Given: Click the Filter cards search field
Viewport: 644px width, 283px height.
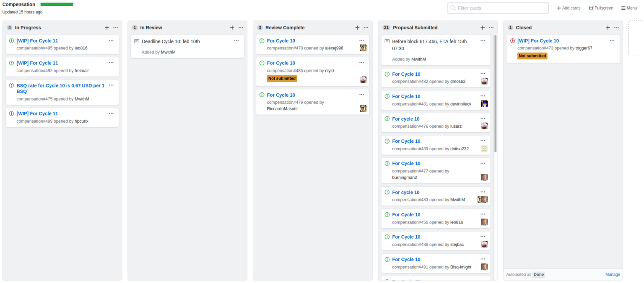Looking at the screenshot, I should (498, 8).
